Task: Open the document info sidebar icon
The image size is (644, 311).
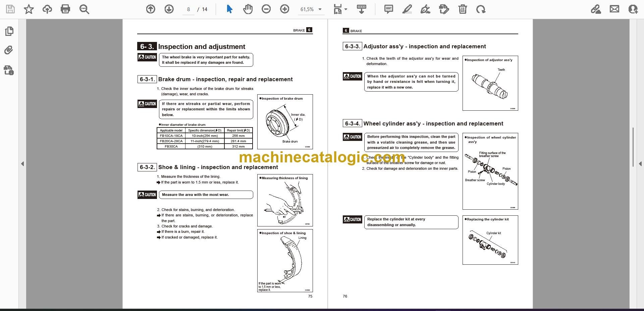Action: pos(9,70)
